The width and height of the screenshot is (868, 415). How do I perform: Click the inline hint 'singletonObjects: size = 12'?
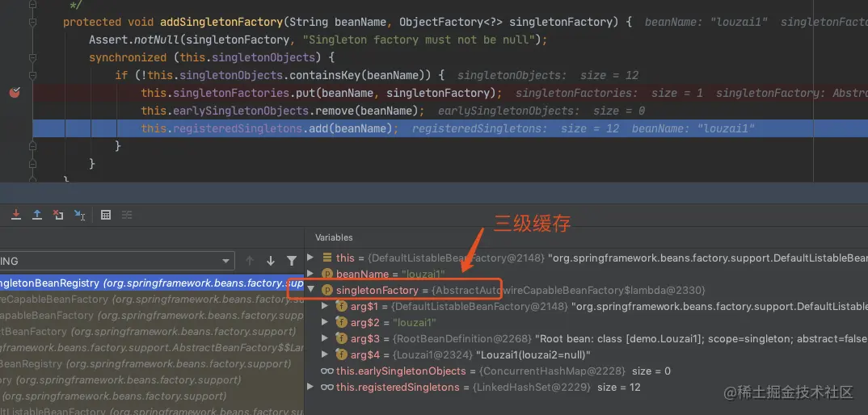(x=548, y=75)
